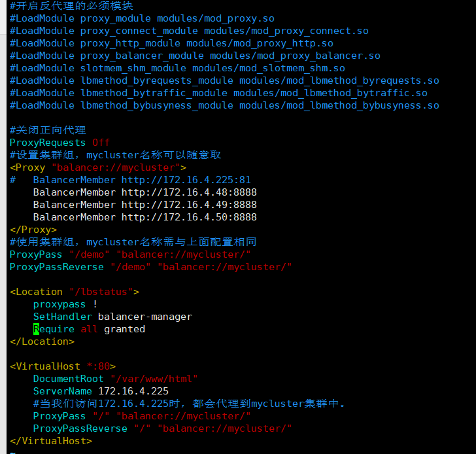Click the 'proxypass !' line

tap(65, 305)
